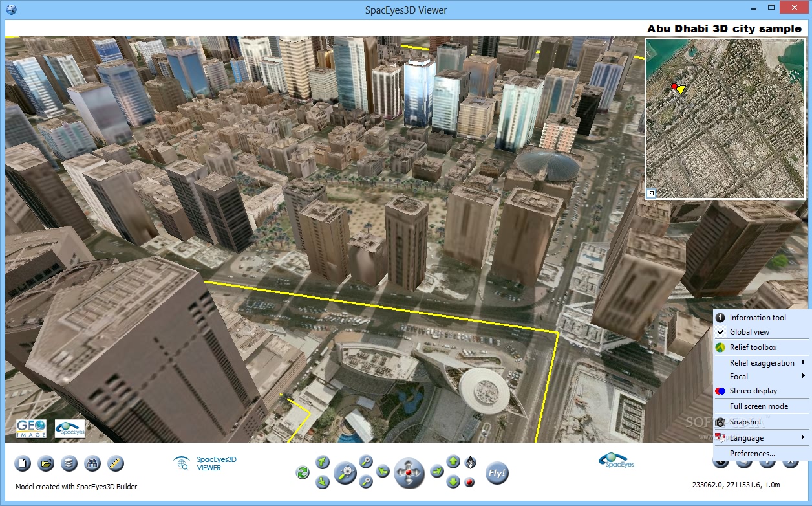Click the coordinates readout 233062.0, 2711531.6
This screenshot has width=812, height=506.
pyautogui.click(x=736, y=485)
